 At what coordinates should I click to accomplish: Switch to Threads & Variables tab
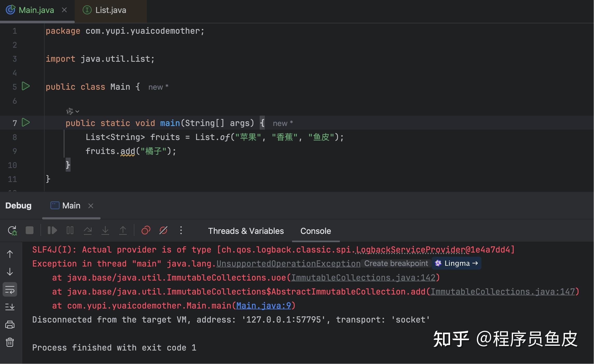click(x=246, y=231)
